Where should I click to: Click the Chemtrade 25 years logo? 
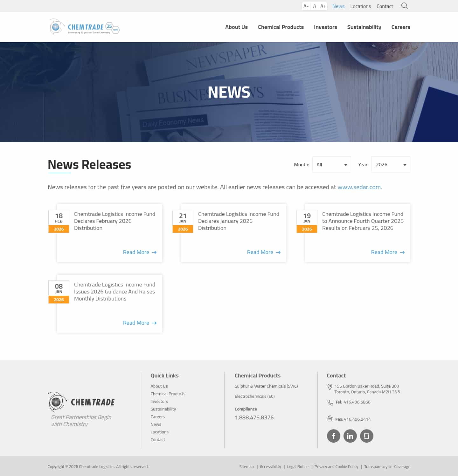pyautogui.click(x=84, y=27)
